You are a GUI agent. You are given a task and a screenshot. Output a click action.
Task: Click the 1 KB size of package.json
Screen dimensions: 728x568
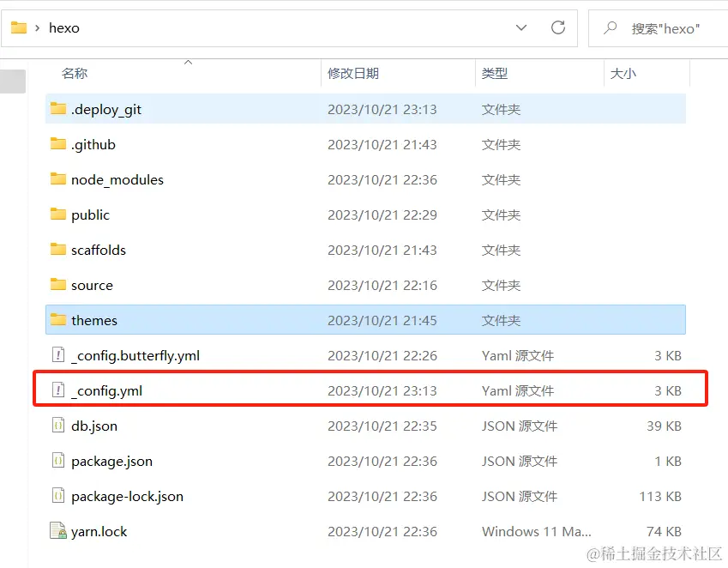click(668, 462)
